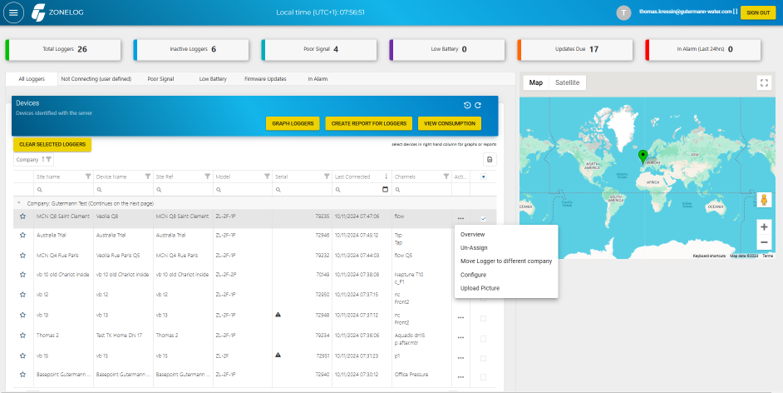Tick the checkbox for vb 13 row
Screen dimensions: 783x393
483,318
